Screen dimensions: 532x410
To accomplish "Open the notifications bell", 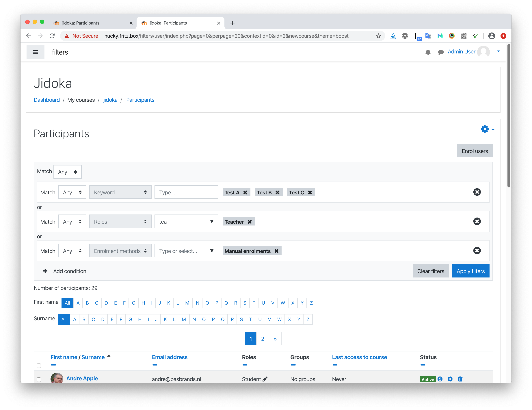I will coord(428,52).
